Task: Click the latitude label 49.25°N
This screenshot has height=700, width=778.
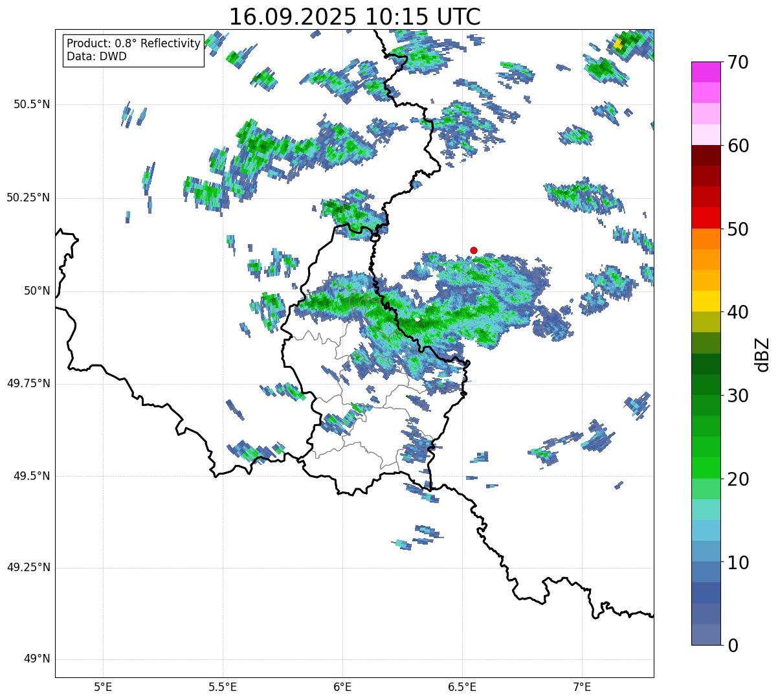Action: [x=28, y=568]
